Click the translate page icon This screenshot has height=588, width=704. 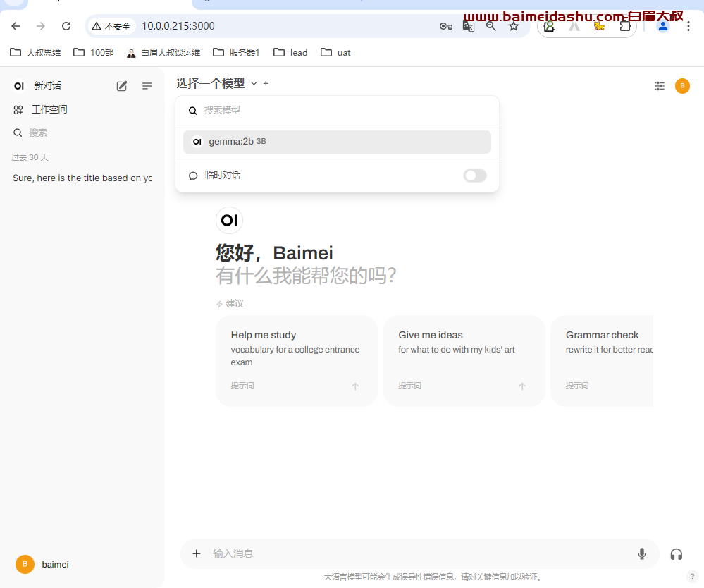coord(469,27)
